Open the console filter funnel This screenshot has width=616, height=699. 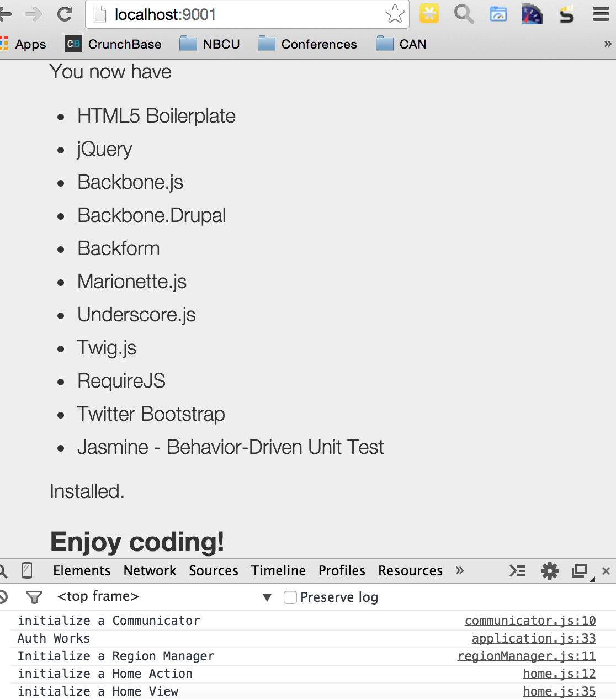[x=34, y=597]
